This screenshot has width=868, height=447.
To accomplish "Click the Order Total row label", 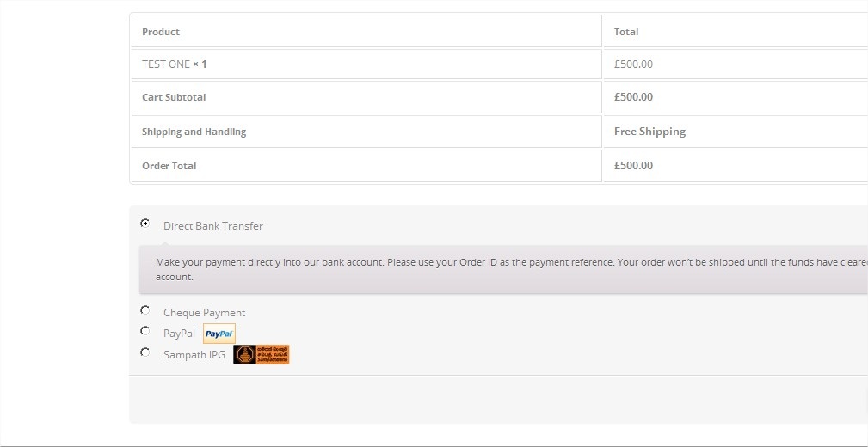I will [169, 166].
